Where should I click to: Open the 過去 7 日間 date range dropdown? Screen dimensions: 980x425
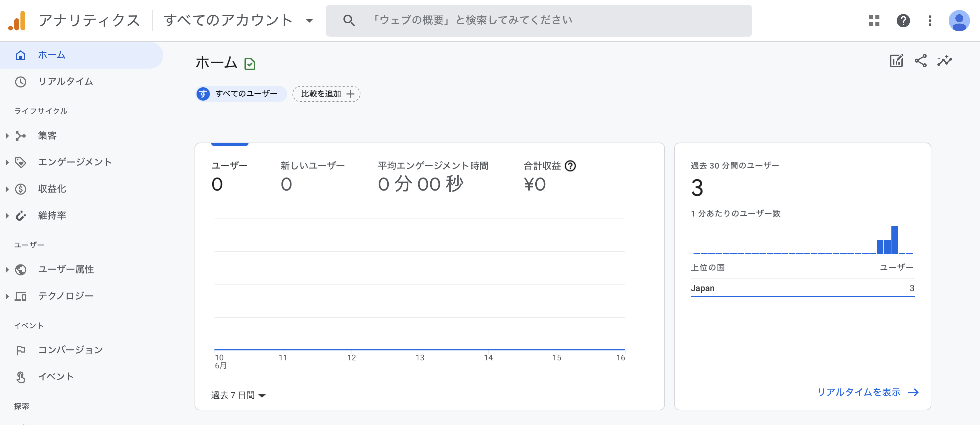(x=238, y=395)
